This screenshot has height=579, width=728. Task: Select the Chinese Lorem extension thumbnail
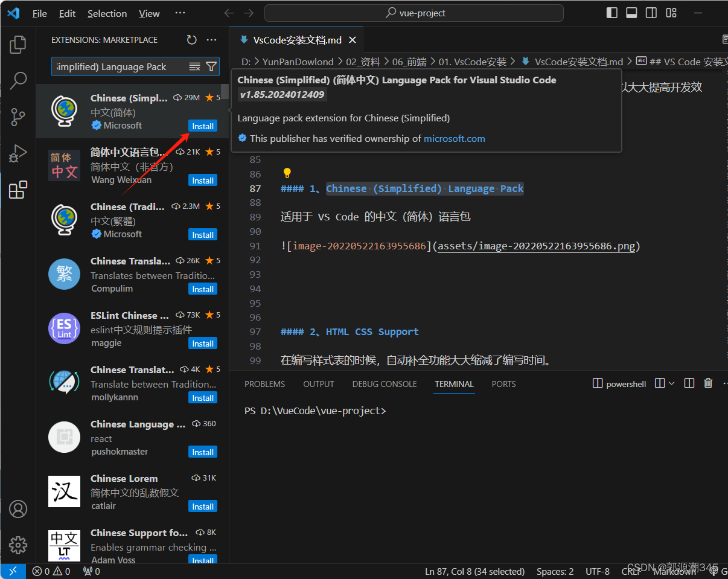click(x=64, y=491)
